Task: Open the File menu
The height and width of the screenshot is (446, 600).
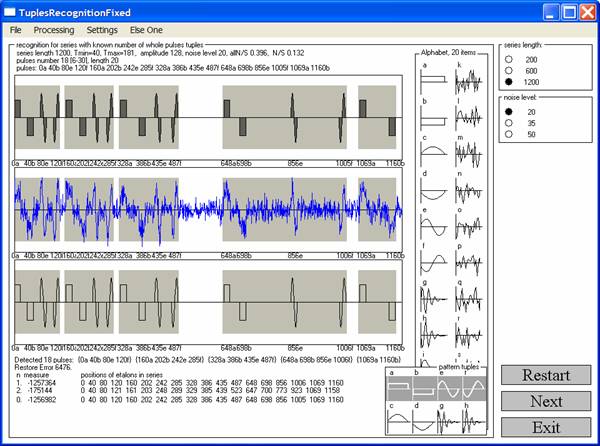Action: (15, 30)
